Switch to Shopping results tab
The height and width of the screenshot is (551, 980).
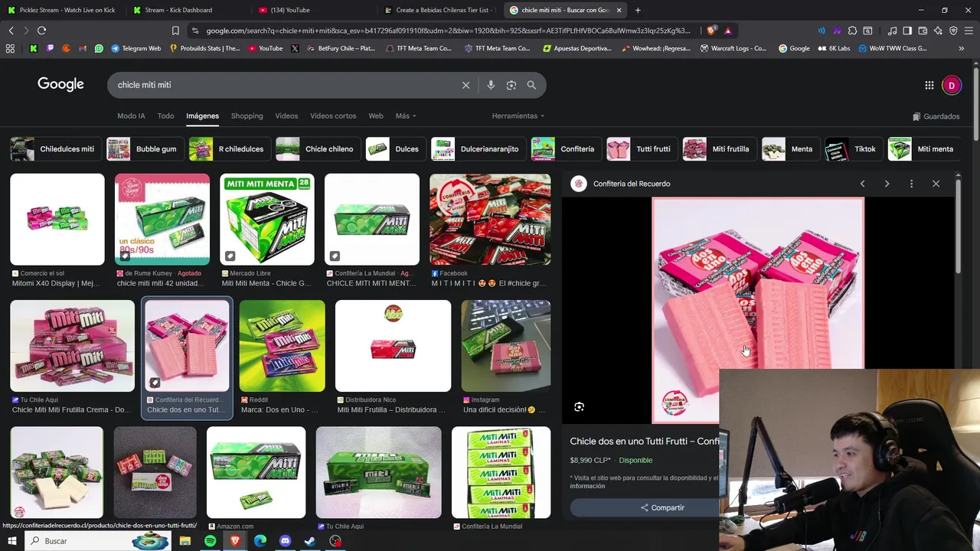coord(247,116)
